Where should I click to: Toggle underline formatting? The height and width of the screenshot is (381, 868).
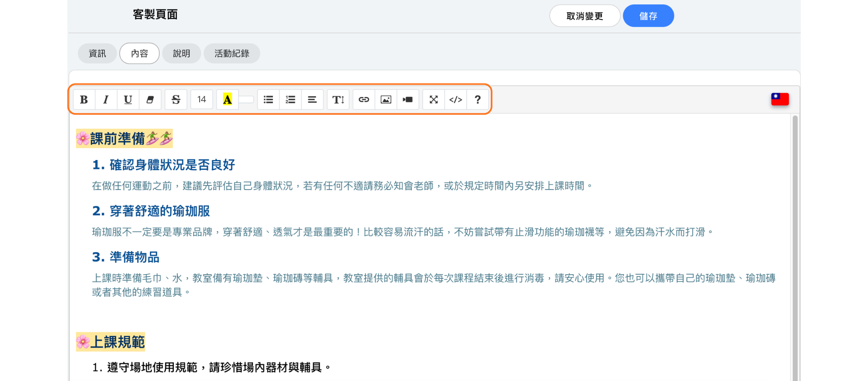(x=128, y=99)
